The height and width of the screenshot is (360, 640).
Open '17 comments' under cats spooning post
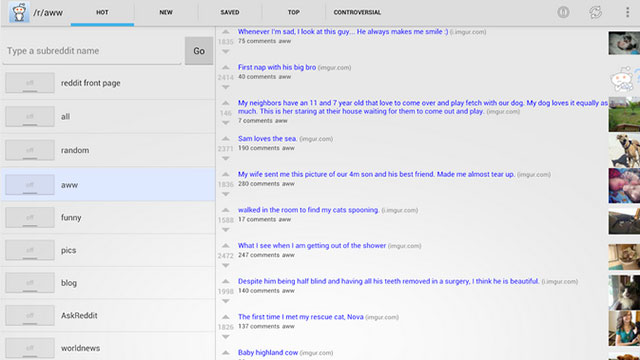point(257,220)
